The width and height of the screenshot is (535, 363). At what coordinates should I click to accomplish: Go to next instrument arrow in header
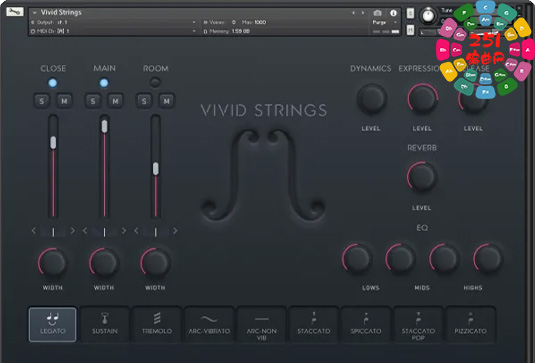pyautogui.click(x=363, y=13)
